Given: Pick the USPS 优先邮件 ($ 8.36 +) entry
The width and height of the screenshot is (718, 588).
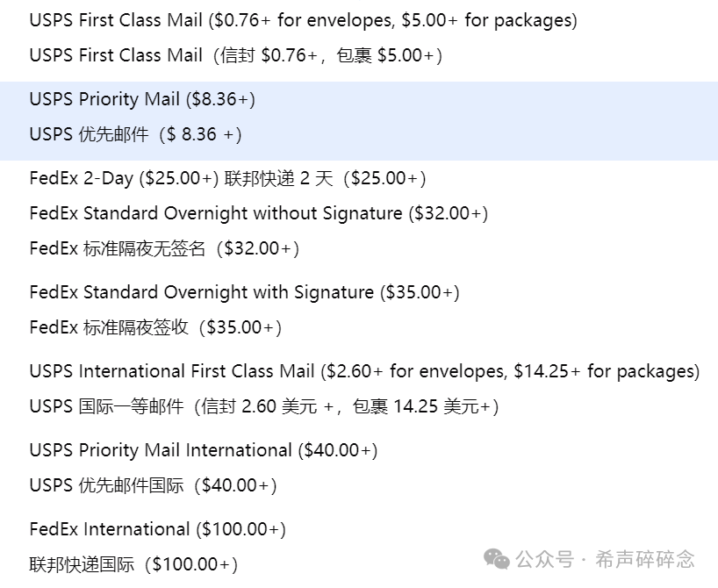Looking at the screenshot, I should pos(135,134).
